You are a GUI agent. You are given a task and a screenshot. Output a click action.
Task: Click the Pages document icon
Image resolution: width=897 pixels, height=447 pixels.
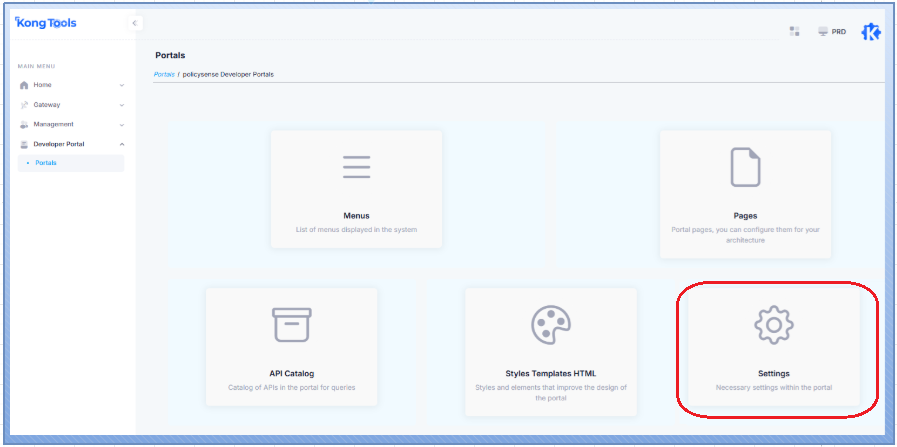745,167
